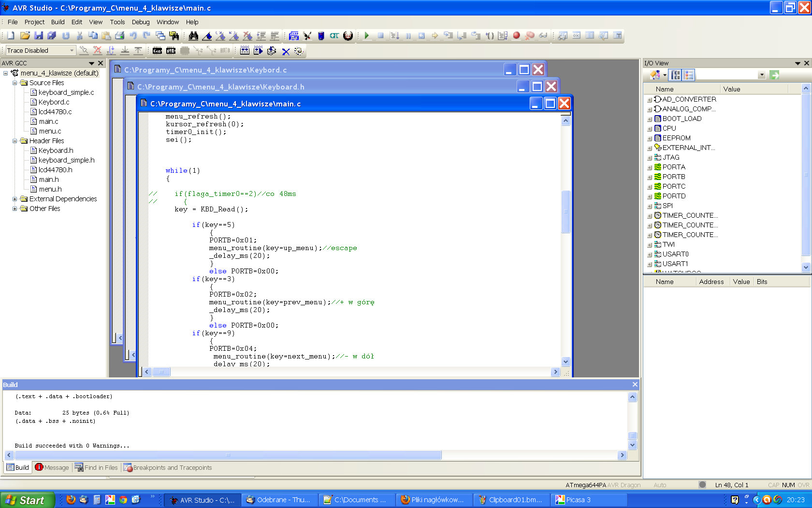Image resolution: width=812 pixels, height=508 pixels.
Task: Collapse the Source Files folder
Action: coord(14,83)
